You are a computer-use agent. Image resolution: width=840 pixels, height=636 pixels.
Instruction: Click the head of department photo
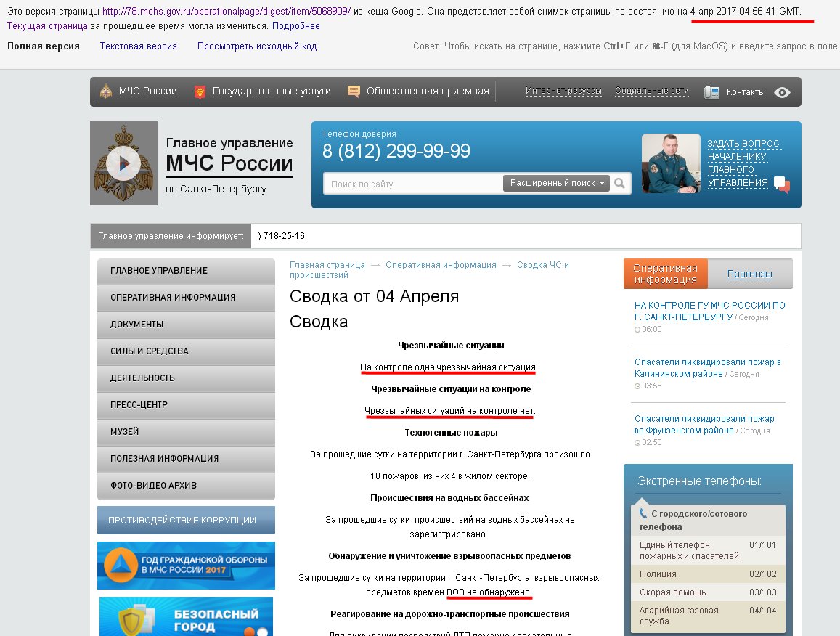coord(671,163)
